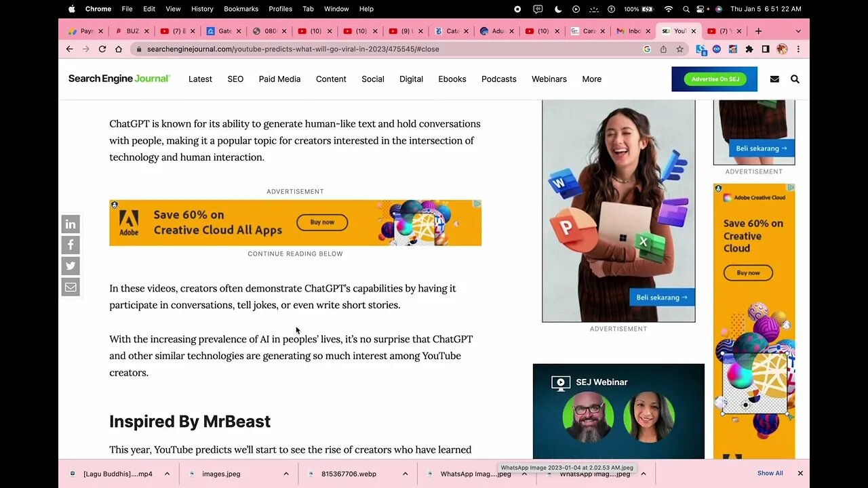Open the Digital navigation link
Screen dimensions: 868x488
tap(411, 79)
